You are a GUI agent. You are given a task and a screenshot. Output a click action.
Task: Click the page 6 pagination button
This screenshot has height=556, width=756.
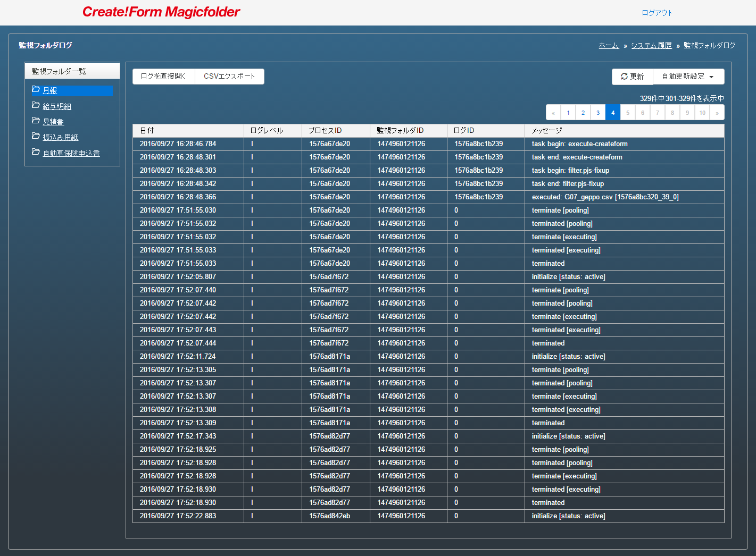pos(643,113)
